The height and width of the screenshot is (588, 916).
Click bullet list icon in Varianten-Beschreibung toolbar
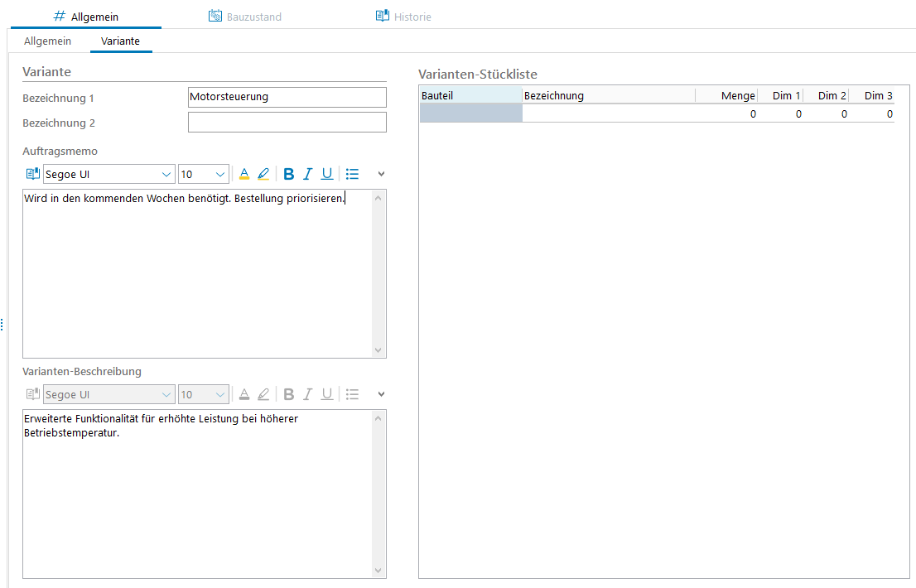[x=352, y=394]
